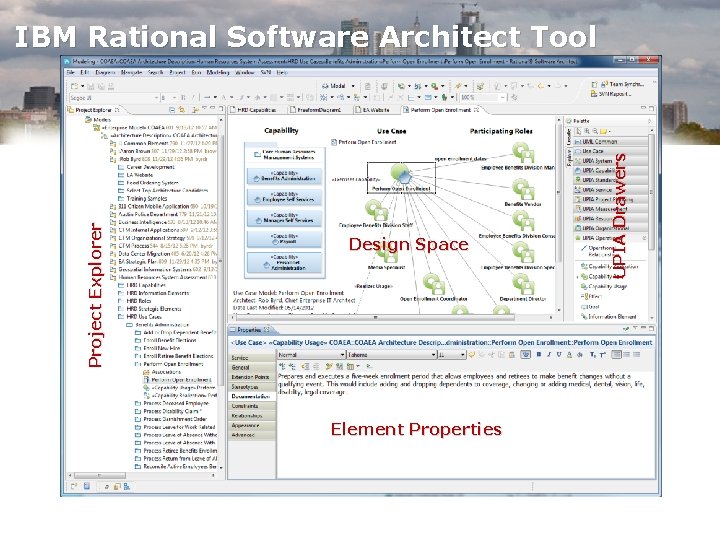Select EA Website in Project Explorer
720x540 pixels.
tap(135, 175)
